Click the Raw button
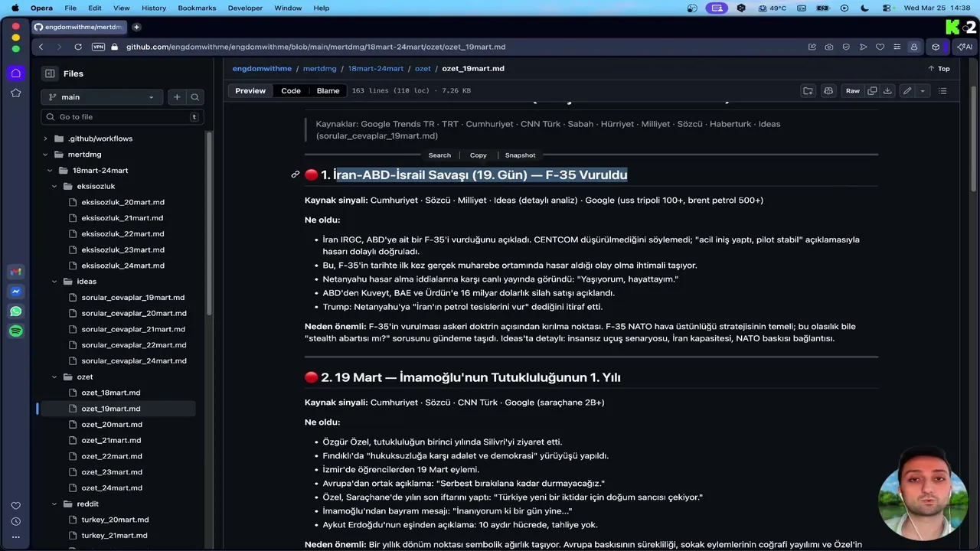Screen dimensions: 980x551 (852, 90)
